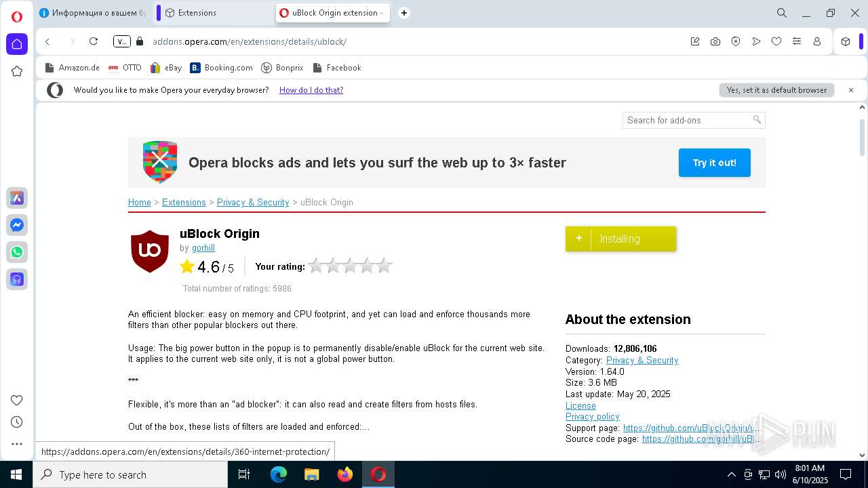Open the clock History icon in sidebar

(17, 422)
